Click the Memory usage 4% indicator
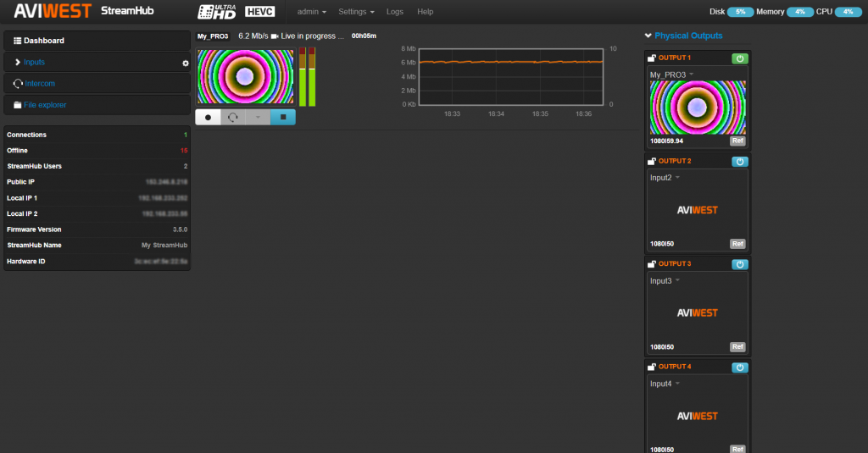Viewport: 868px width, 453px height. point(800,12)
